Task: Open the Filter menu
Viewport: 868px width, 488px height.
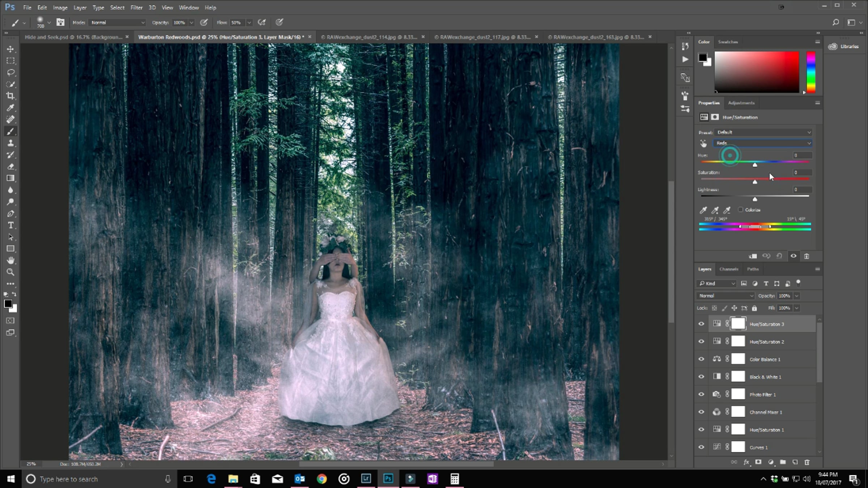Action: pyautogui.click(x=136, y=8)
